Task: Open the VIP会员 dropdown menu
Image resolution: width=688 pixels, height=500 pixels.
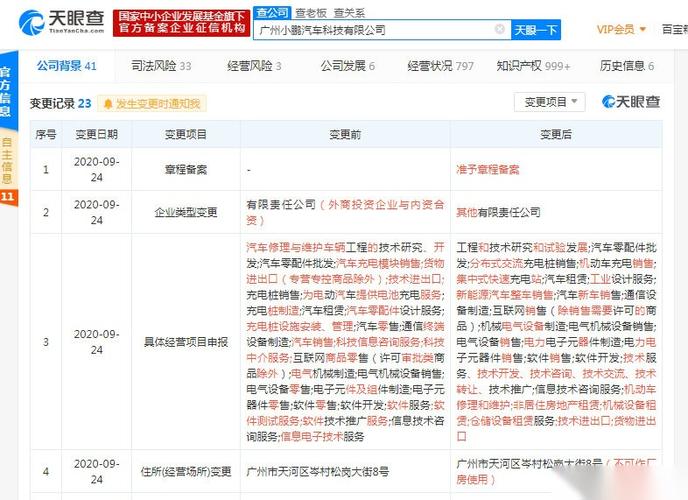Action: (621, 29)
